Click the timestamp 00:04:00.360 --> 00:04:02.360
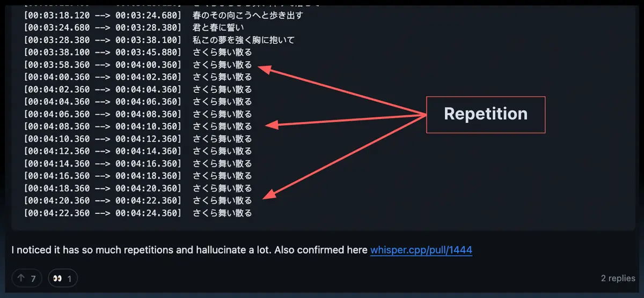Image resolution: width=644 pixels, height=298 pixels. point(103,77)
